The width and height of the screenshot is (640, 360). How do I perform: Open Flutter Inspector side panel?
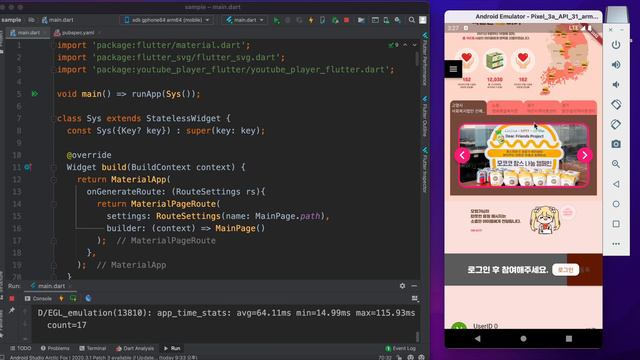(424, 171)
